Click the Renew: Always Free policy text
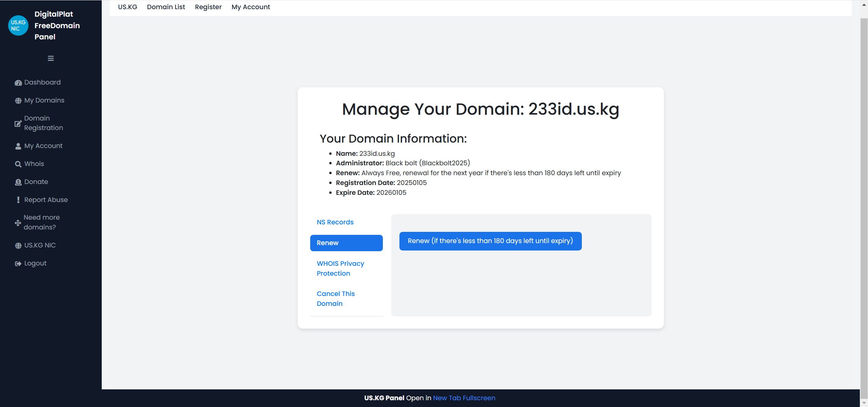This screenshot has height=407, width=868. (478, 173)
